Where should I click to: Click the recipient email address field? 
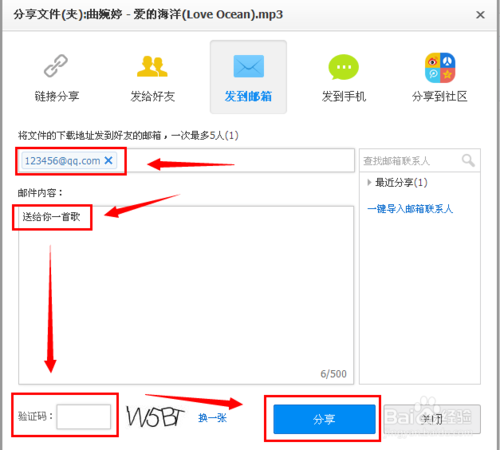tap(186, 160)
